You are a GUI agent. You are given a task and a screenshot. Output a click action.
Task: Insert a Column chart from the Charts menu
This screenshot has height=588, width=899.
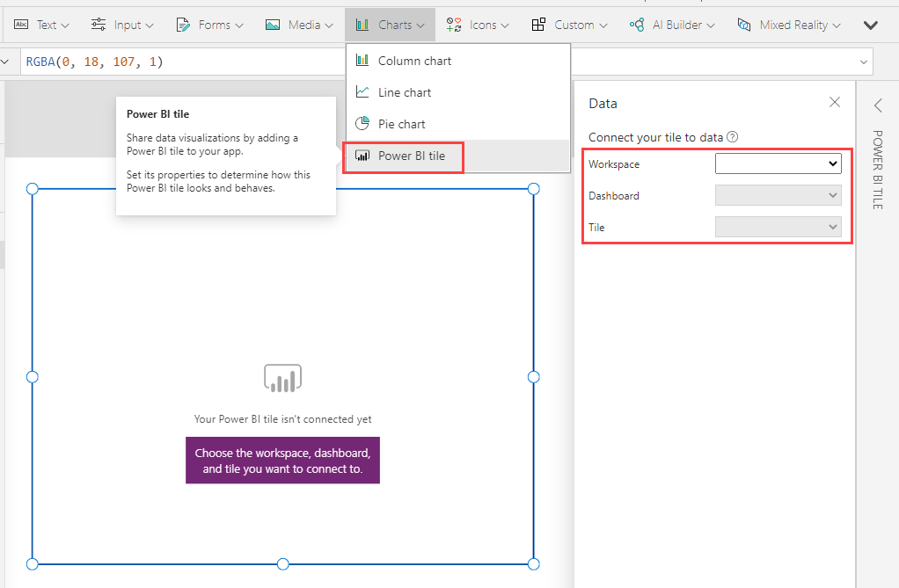click(457, 61)
